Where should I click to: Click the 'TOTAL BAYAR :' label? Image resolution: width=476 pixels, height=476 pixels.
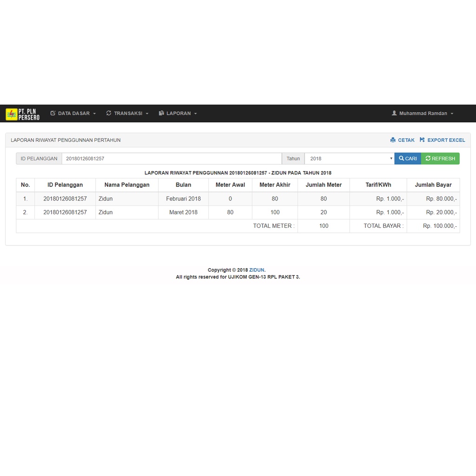coord(383,226)
